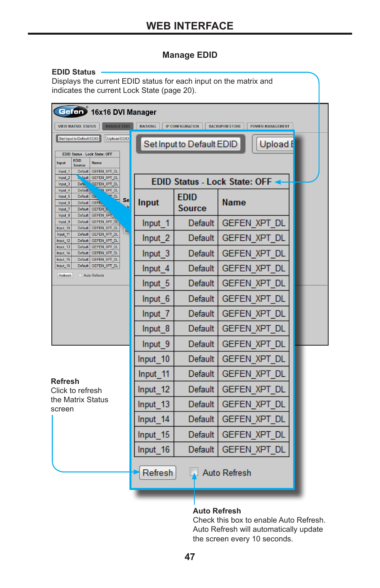The height and width of the screenshot is (588, 380).
Task: Click the enlarged Input_7 cell
Action: point(155,314)
